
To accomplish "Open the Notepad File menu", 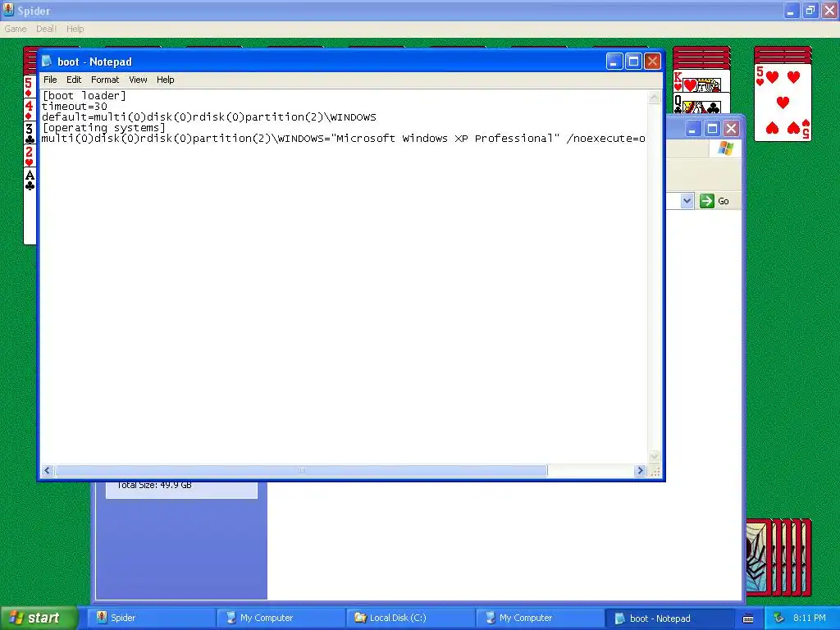I will tap(50, 80).
